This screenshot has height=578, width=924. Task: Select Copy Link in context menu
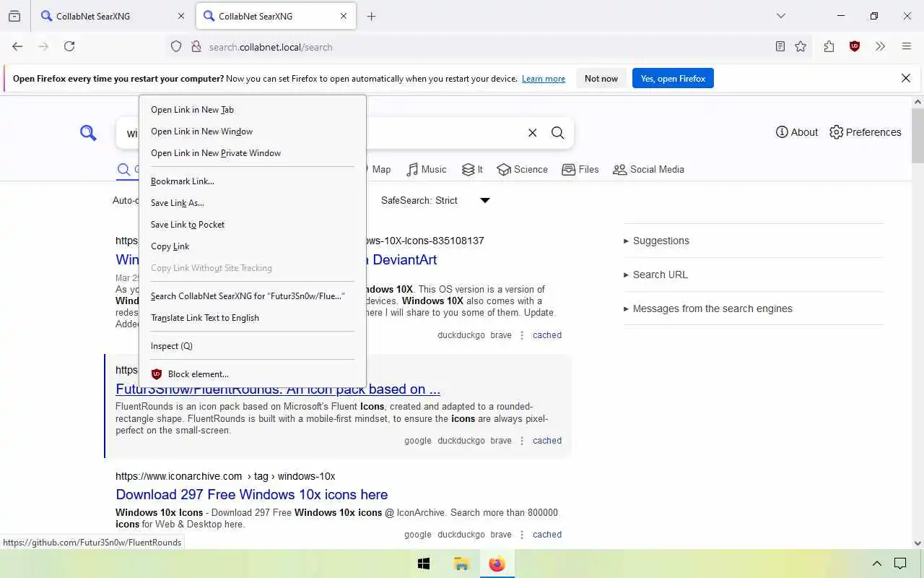[x=253, y=246]
